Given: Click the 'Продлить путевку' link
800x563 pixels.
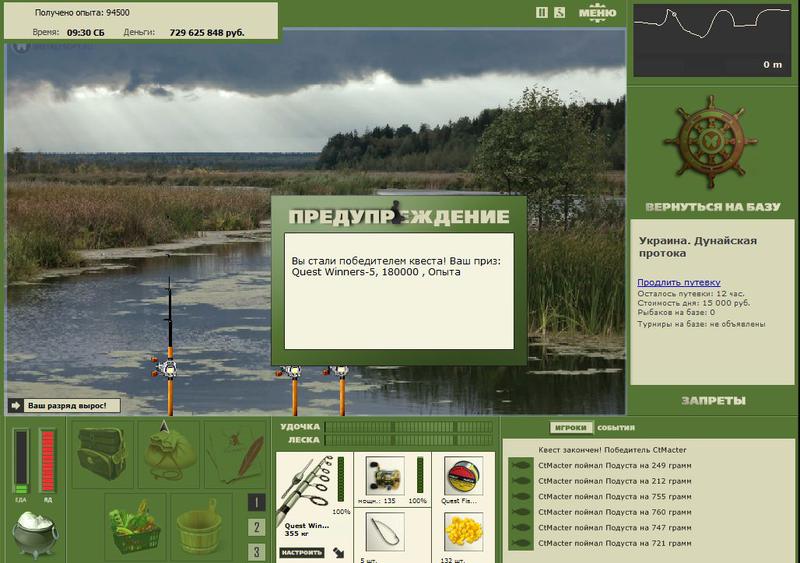Looking at the screenshot, I should tap(679, 282).
